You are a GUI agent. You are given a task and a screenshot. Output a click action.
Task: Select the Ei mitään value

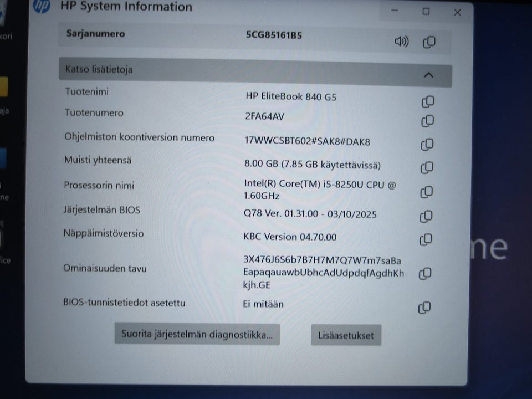(263, 304)
